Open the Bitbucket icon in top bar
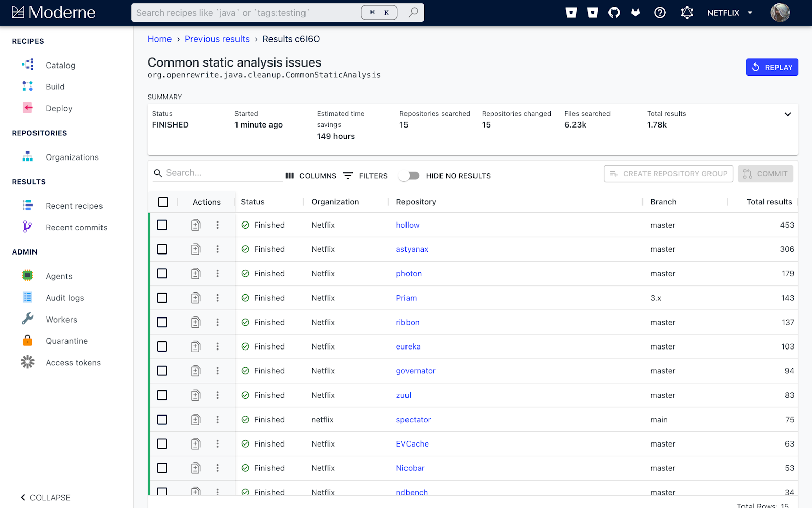 point(571,13)
